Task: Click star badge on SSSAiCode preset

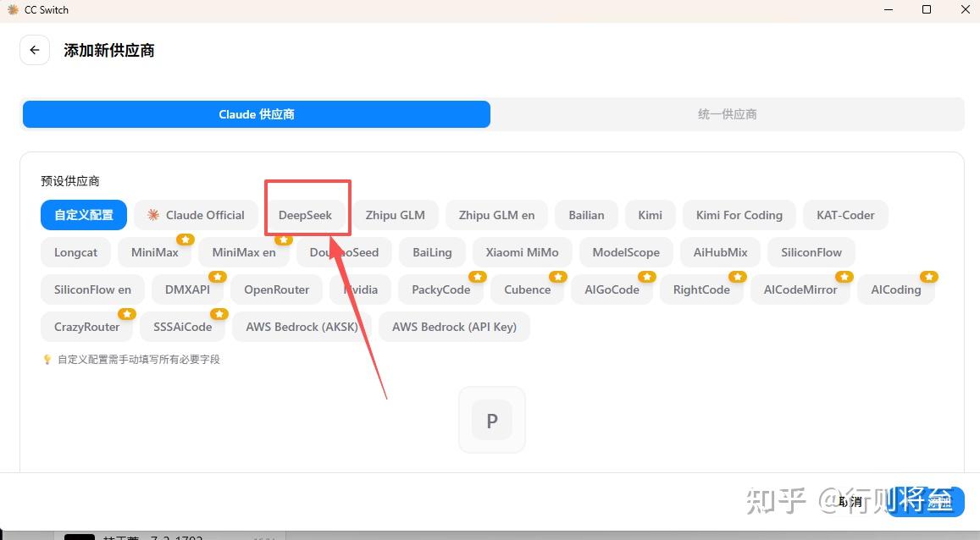Action: tap(219, 313)
